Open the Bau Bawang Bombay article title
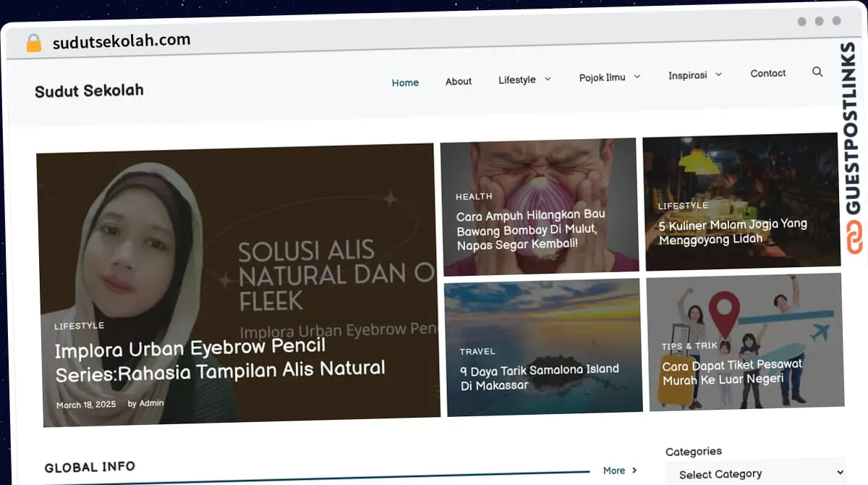Image resolution: width=868 pixels, height=485 pixels. click(530, 229)
